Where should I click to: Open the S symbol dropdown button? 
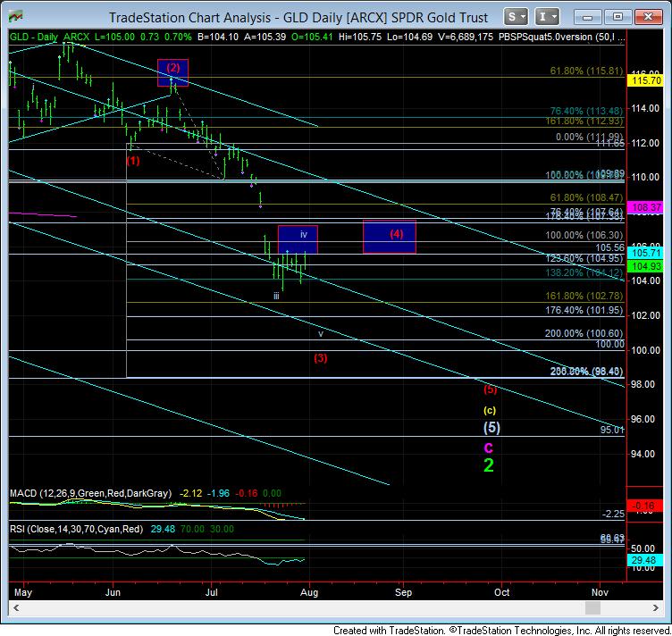[515, 17]
